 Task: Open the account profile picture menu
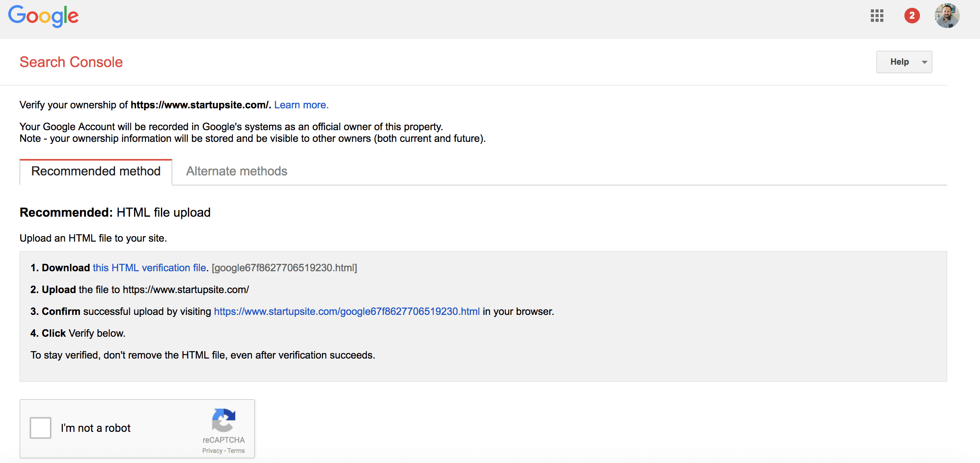(947, 16)
